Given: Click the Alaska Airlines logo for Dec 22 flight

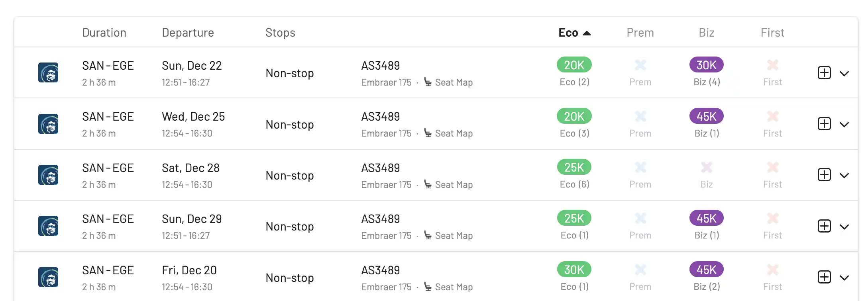Looking at the screenshot, I should (48, 72).
